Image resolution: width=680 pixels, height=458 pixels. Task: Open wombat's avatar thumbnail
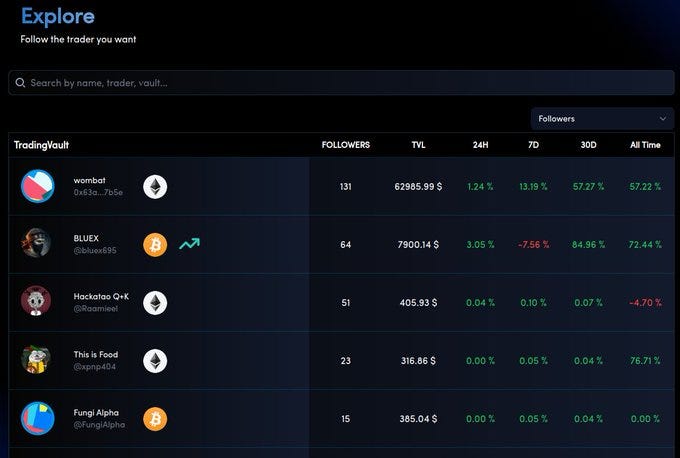[x=36, y=186]
